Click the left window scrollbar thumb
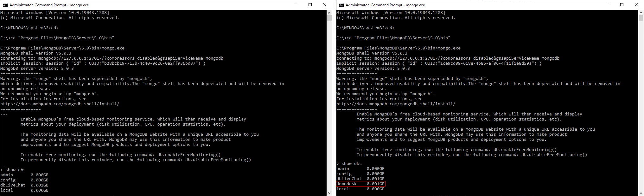Image resolution: width=644 pixels, height=196 pixels. 329,18
